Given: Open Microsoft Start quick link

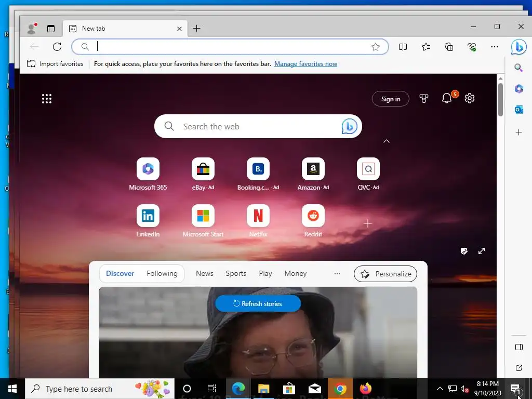Looking at the screenshot, I should (203, 221).
